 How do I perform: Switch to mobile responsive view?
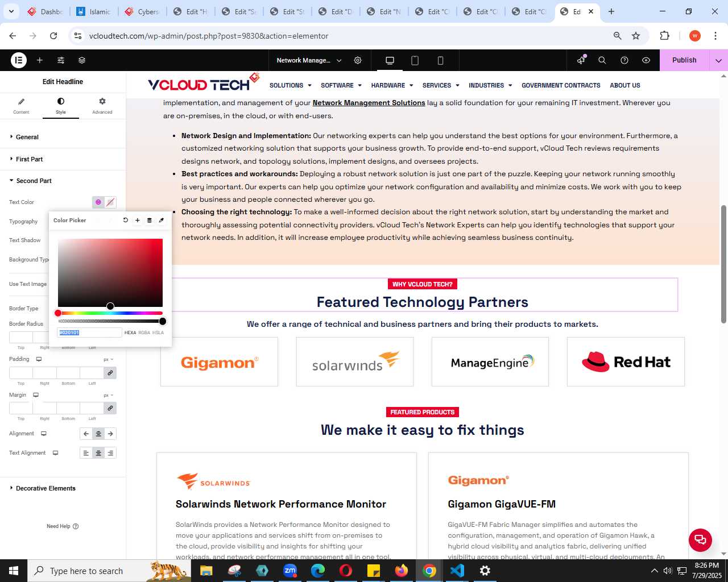pos(440,60)
